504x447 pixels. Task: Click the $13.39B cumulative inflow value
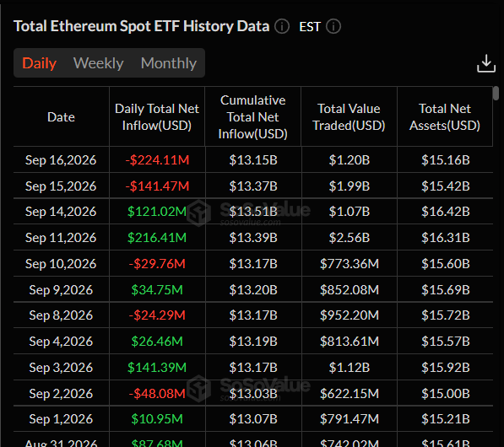tap(253, 238)
